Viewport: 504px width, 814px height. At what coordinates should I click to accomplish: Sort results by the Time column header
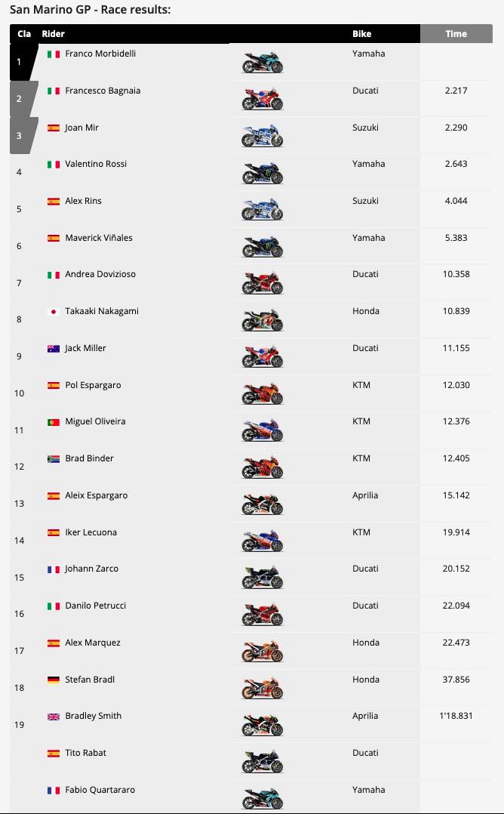pyautogui.click(x=456, y=34)
